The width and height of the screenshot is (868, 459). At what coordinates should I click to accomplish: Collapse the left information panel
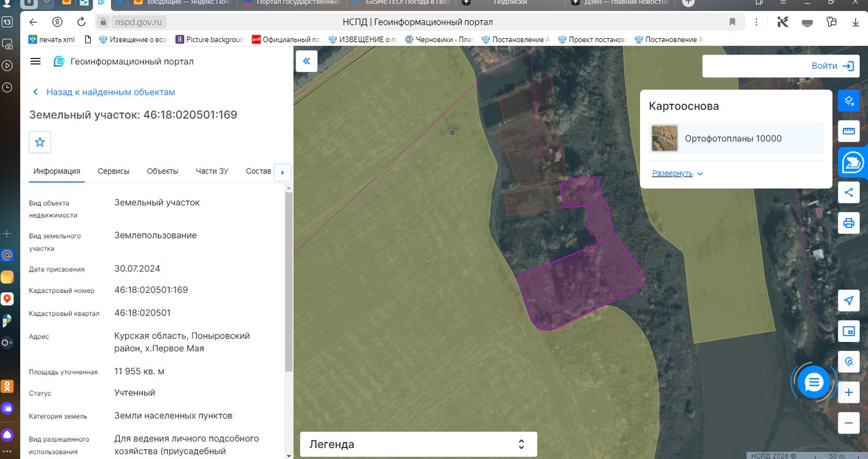point(307,61)
